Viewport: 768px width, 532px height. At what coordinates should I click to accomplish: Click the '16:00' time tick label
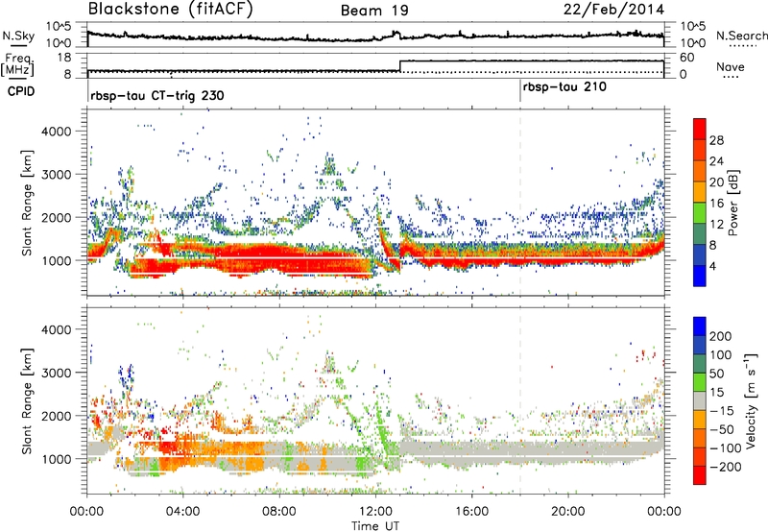click(x=471, y=512)
